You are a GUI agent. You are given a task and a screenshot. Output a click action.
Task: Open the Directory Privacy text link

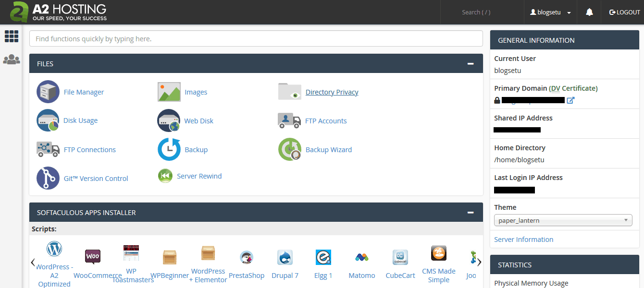tap(332, 92)
